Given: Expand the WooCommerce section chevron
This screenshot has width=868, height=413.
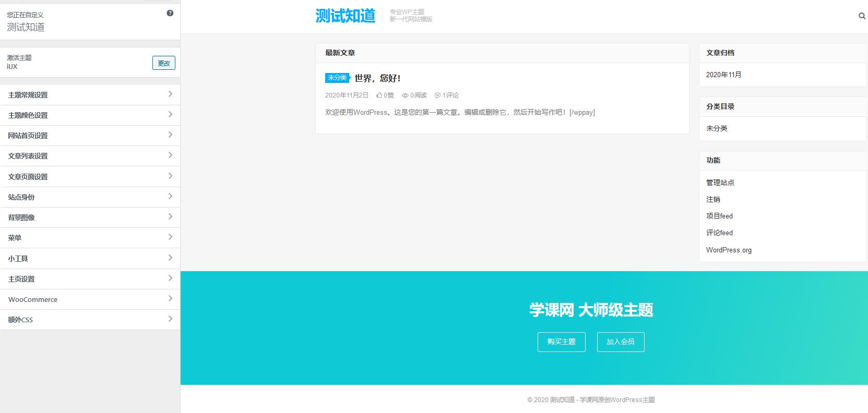Looking at the screenshot, I should [170, 299].
